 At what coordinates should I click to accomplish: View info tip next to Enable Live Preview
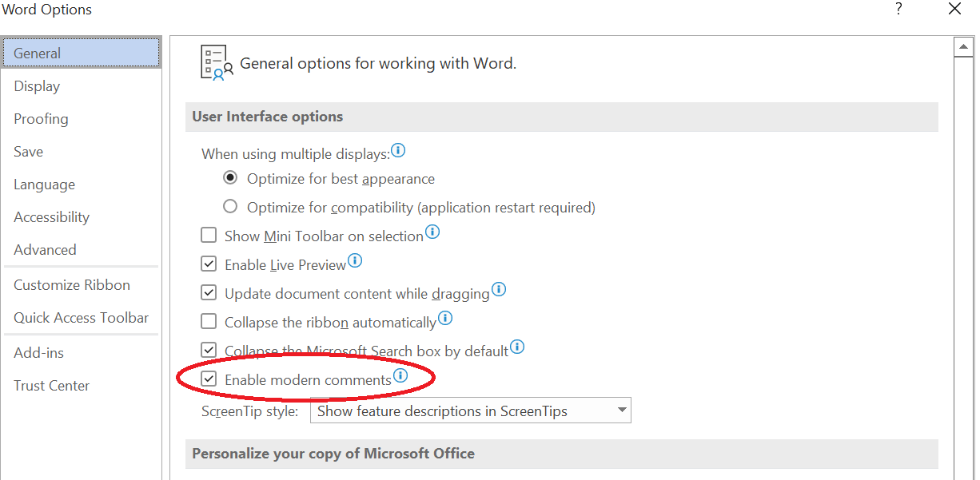355,261
